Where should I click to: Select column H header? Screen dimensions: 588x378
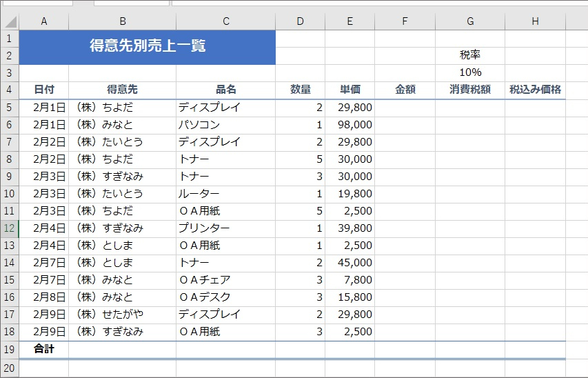[535, 21]
